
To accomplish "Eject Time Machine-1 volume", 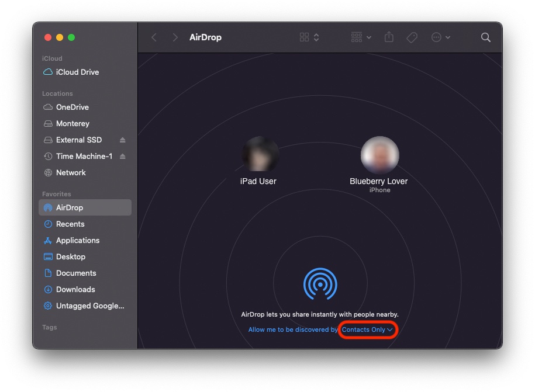I will pyautogui.click(x=122, y=157).
